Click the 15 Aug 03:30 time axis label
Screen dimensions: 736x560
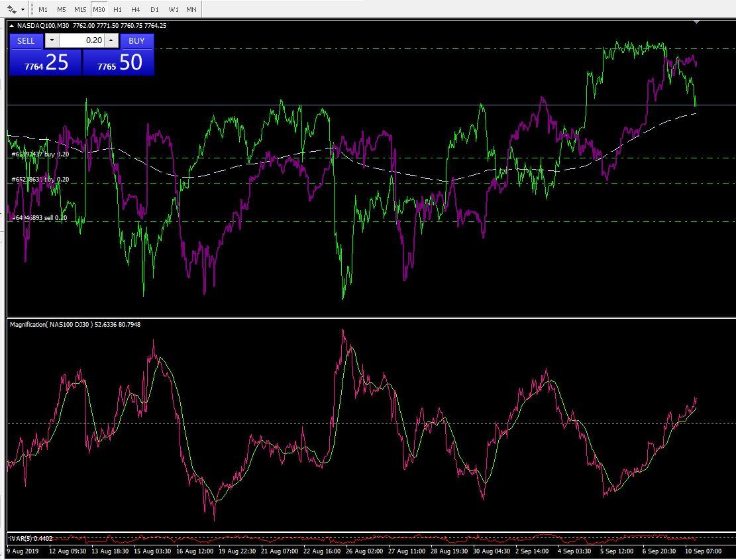(x=152, y=551)
